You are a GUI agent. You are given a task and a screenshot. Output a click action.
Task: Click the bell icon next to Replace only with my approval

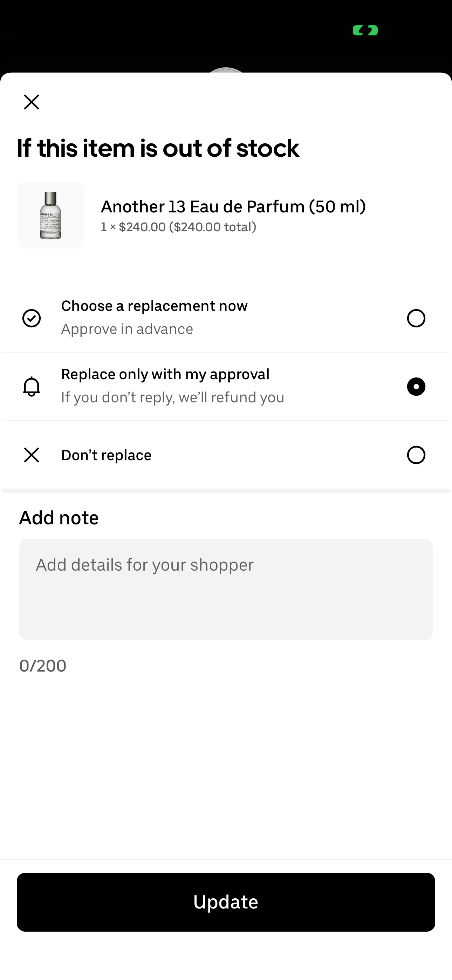32,387
